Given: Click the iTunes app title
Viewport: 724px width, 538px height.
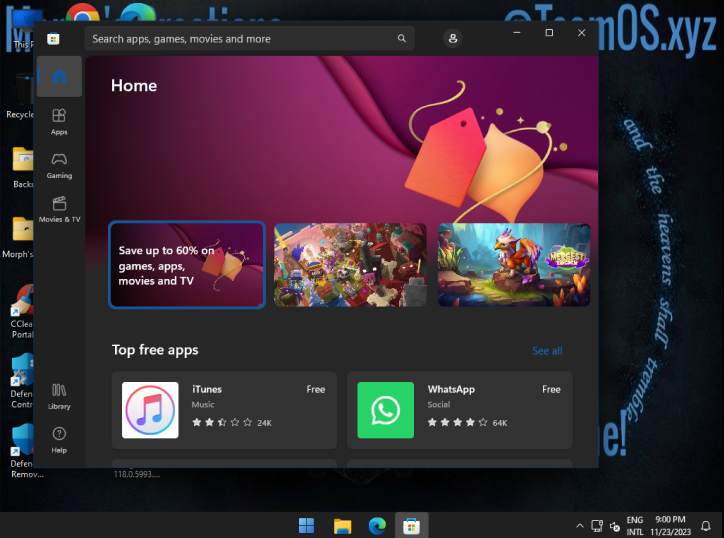Looking at the screenshot, I should pyautogui.click(x=207, y=389).
